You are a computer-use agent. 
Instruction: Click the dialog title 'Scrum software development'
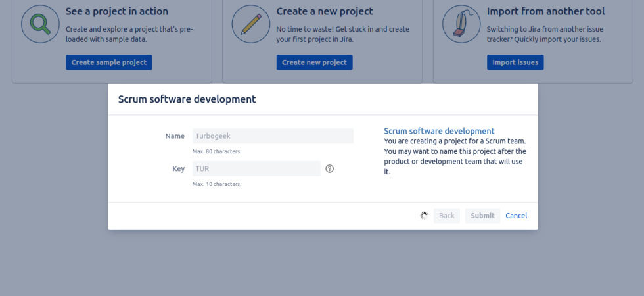pyautogui.click(x=187, y=99)
